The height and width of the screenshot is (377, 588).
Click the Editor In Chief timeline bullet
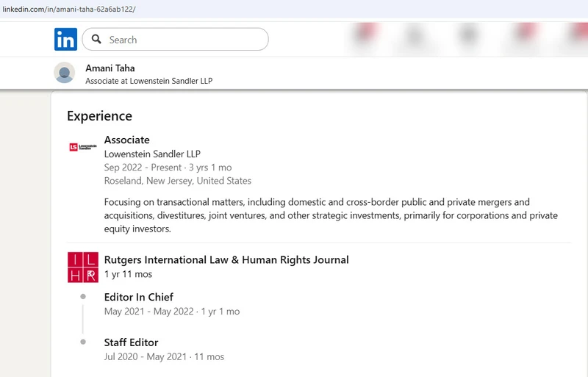83,297
